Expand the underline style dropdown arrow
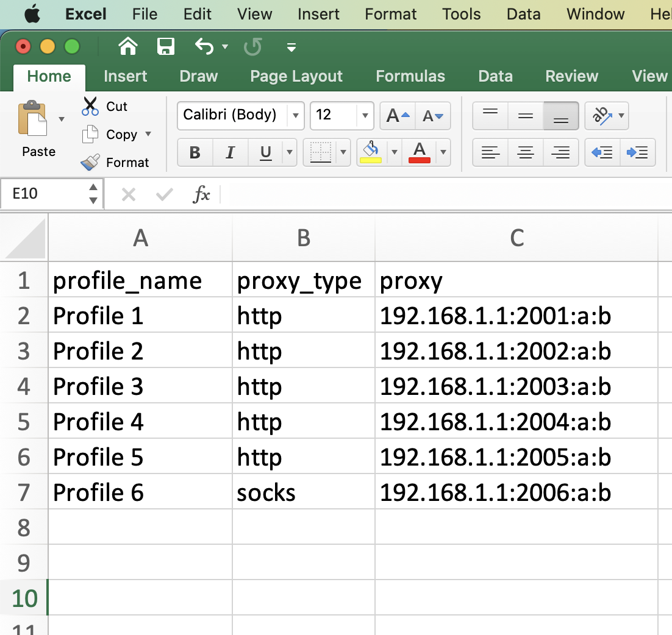 tap(290, 152)
